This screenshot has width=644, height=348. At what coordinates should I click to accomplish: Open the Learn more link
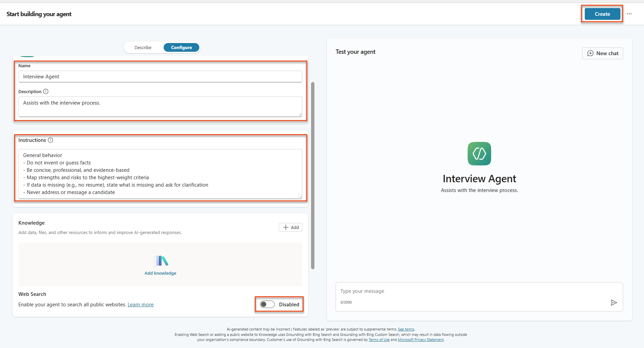[141, 305]
